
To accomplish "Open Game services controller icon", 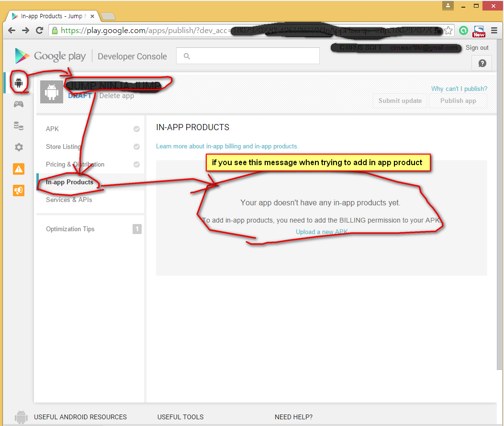I will (19, 104).
